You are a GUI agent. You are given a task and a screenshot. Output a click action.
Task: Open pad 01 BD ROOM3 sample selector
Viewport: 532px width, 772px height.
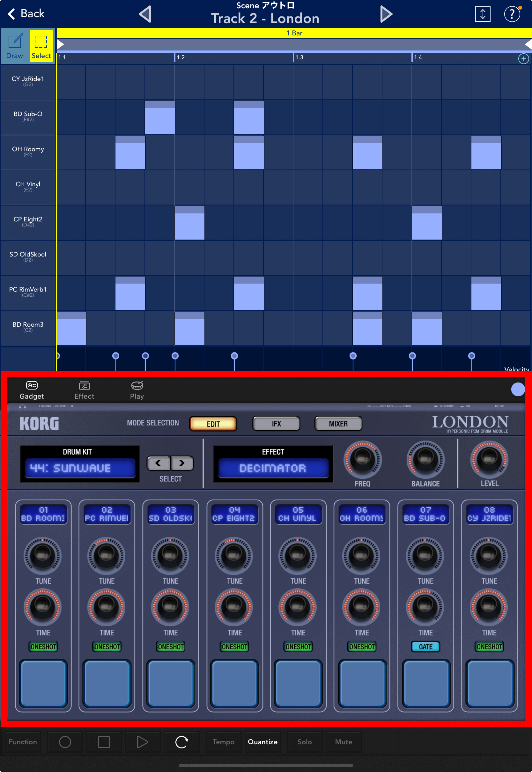43,514
